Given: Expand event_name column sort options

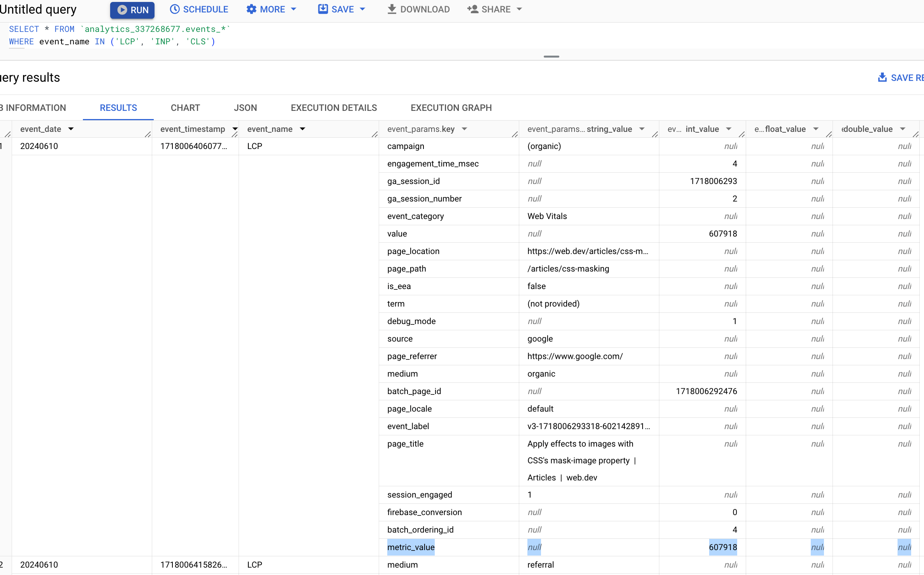Looking at the screenshot, I should (302, 128).
